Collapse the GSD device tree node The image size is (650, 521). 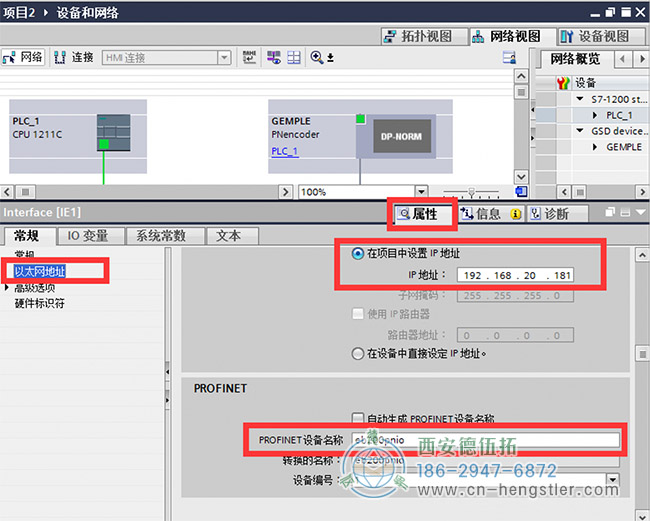[580, 131]
